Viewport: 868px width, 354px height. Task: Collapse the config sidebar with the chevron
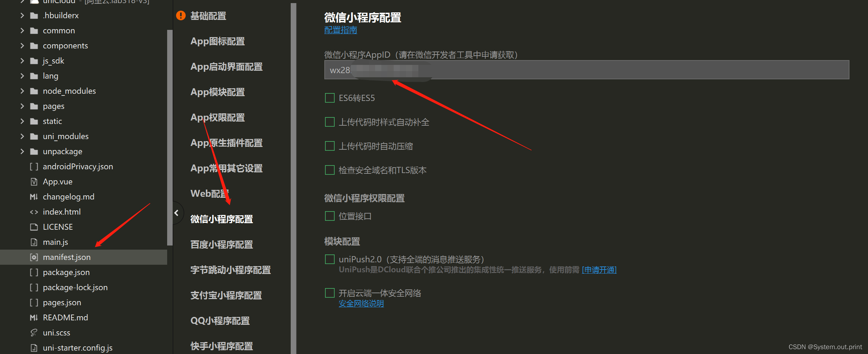point(176,213)
